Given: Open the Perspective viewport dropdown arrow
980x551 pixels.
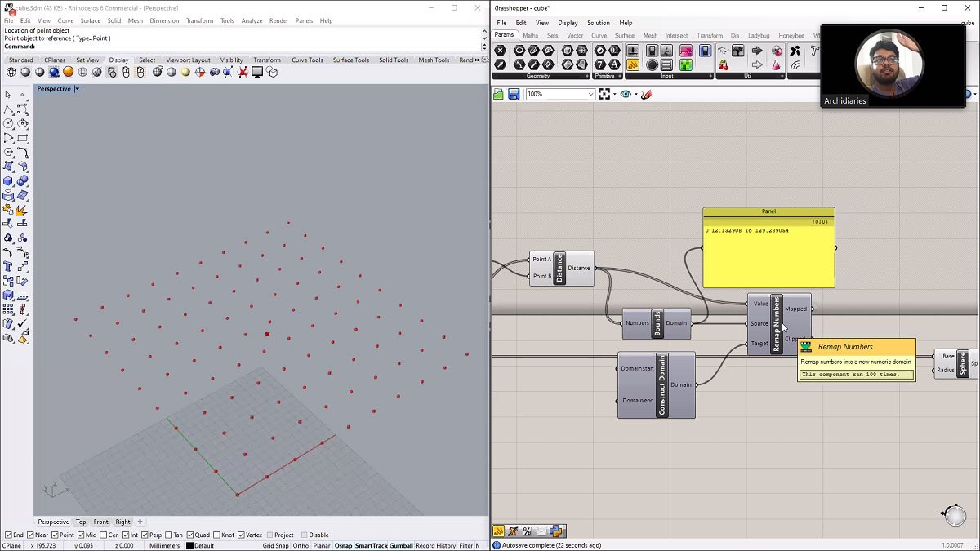Looking at the screenshot, I should click(x=77, y=89).
